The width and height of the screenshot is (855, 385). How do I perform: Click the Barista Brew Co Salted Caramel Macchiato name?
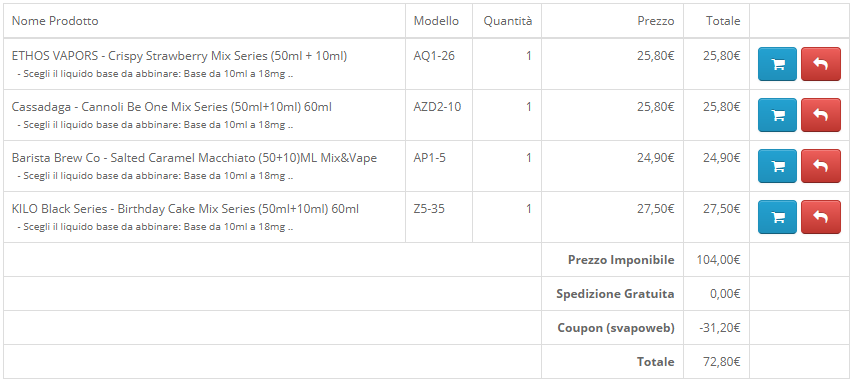coord(194,158)
